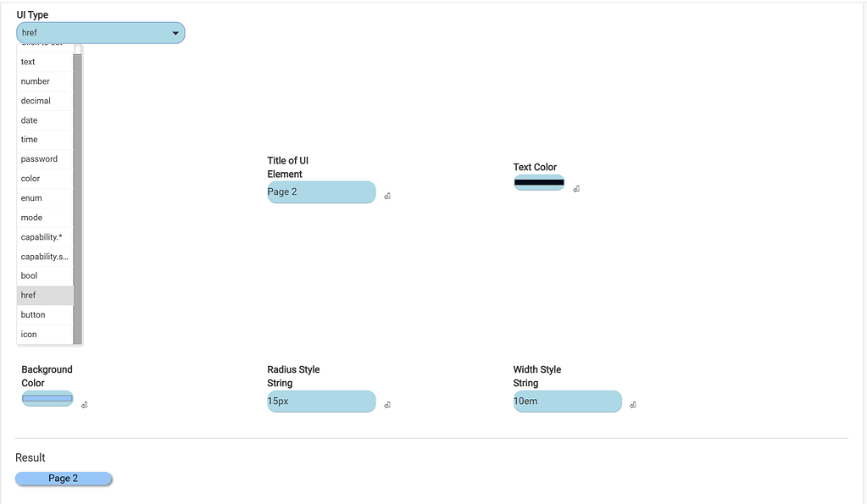Click the Page 2 result link button
This screenshot has height=504, width=867.
(x=64, y=479)
